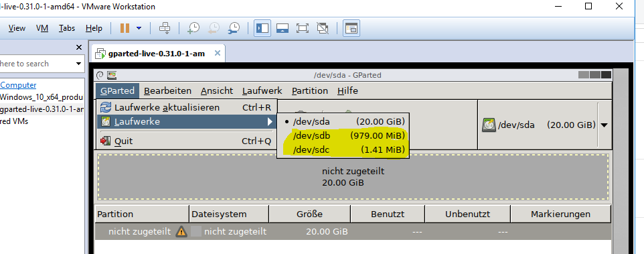This screenshot has width=644, height=254.
Task: Click the warning icon in partition row
Action: (x=181, y=231)
